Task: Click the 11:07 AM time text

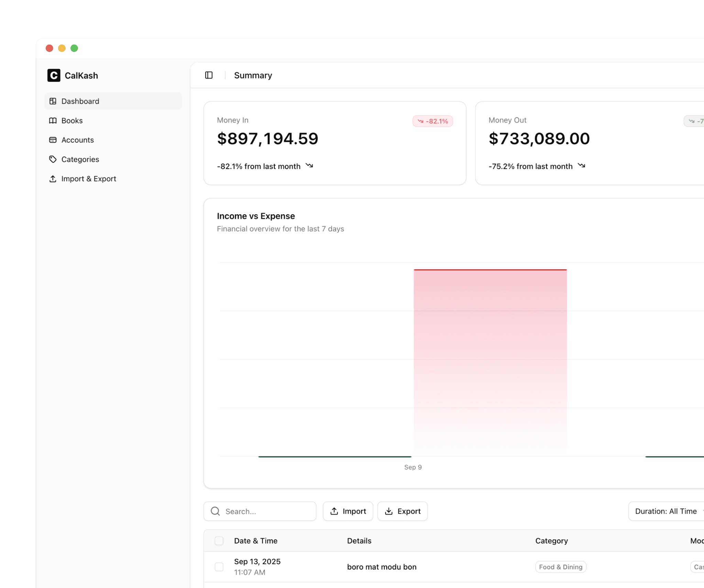Action: [x=250, y=572]
